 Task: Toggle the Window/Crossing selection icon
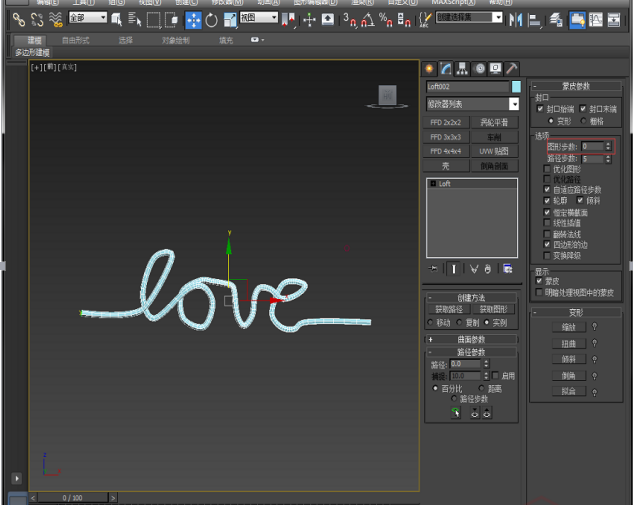tap(171, 19)
